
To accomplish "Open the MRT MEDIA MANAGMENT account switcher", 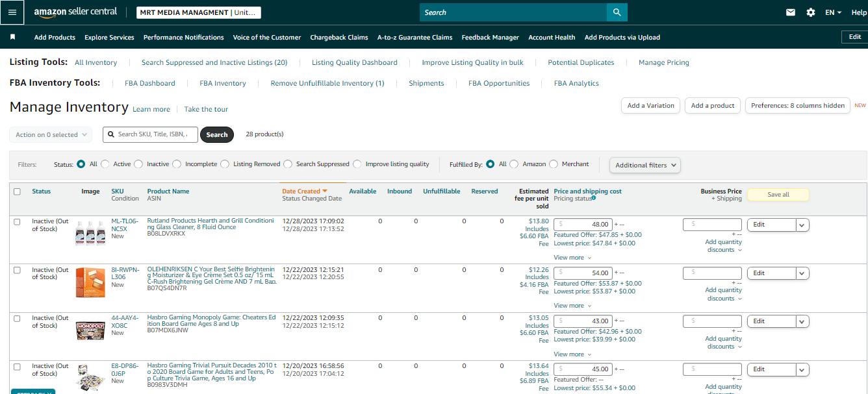I will 199,12.
